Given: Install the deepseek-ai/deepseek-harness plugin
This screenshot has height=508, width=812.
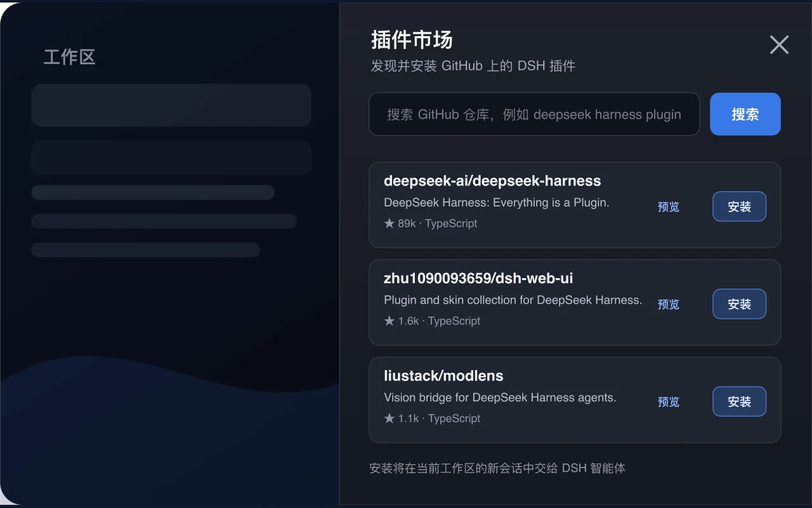Looking at the screenshot, I should 740,206.
